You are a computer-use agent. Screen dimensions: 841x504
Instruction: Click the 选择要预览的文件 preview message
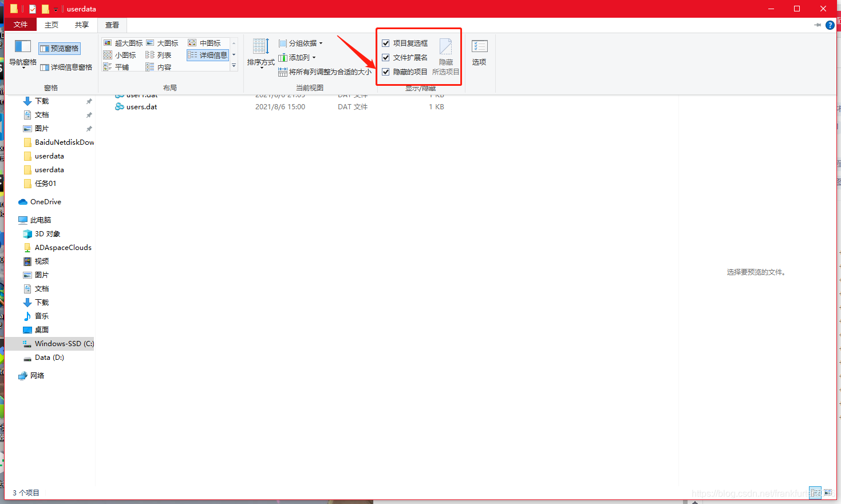point(756,272)
